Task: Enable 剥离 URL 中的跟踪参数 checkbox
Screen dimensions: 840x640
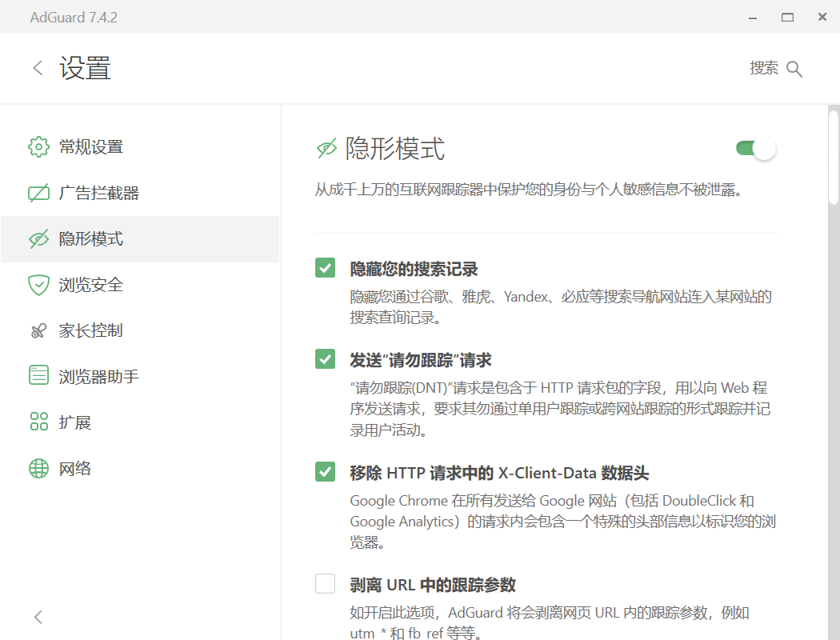Action: pos(325,584)
